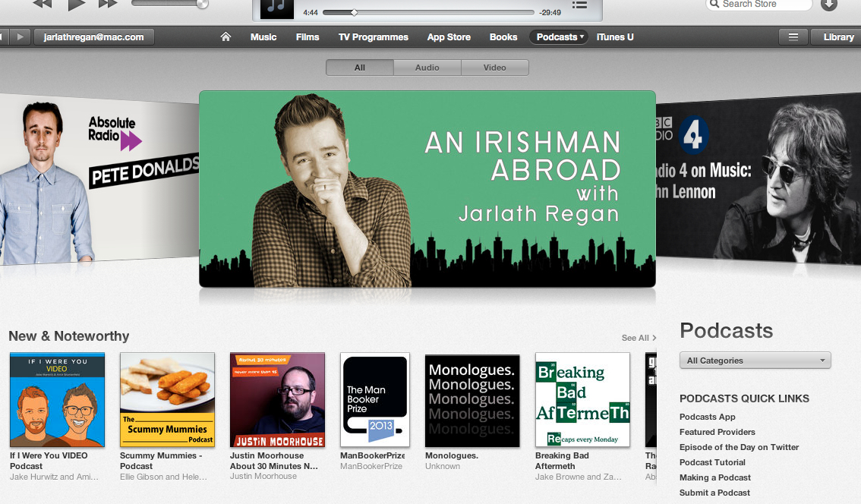Click Justin Moorhouse About 30 Minutes title

pyautogui.click(x=274, y=461)
